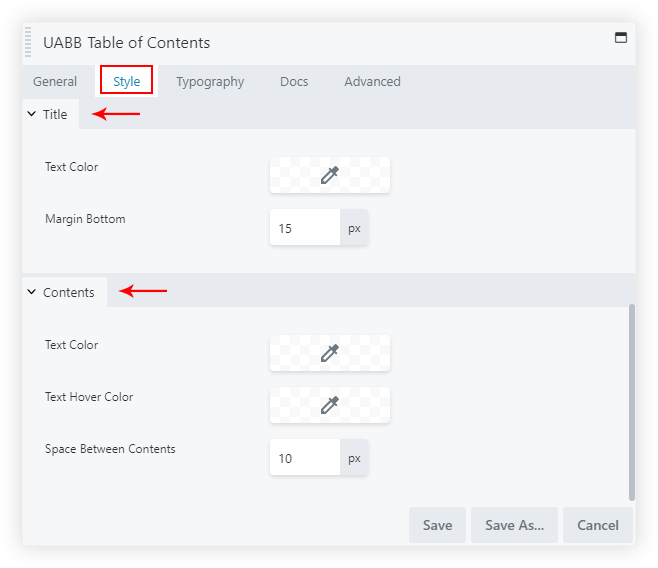Grab the panel drag handle beside the title

point(28,43)
